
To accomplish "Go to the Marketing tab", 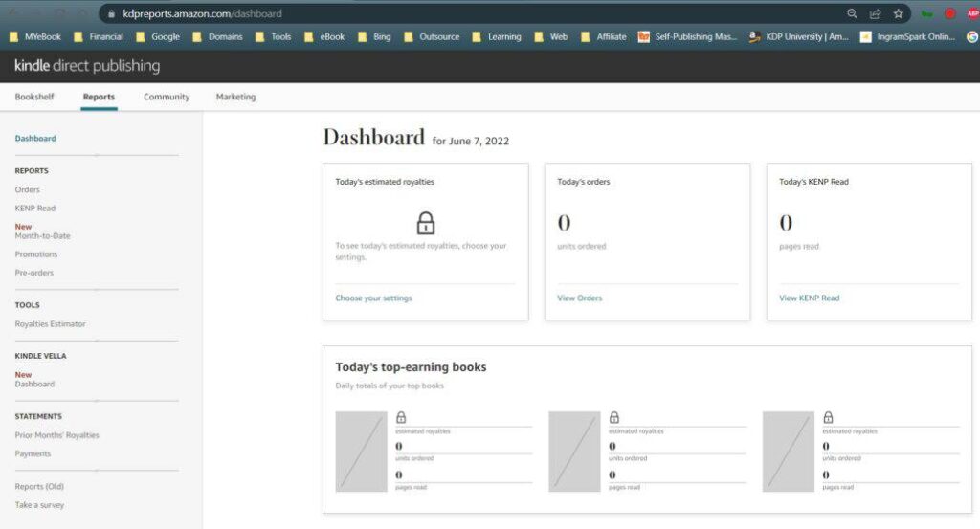I will click(235, 97).
